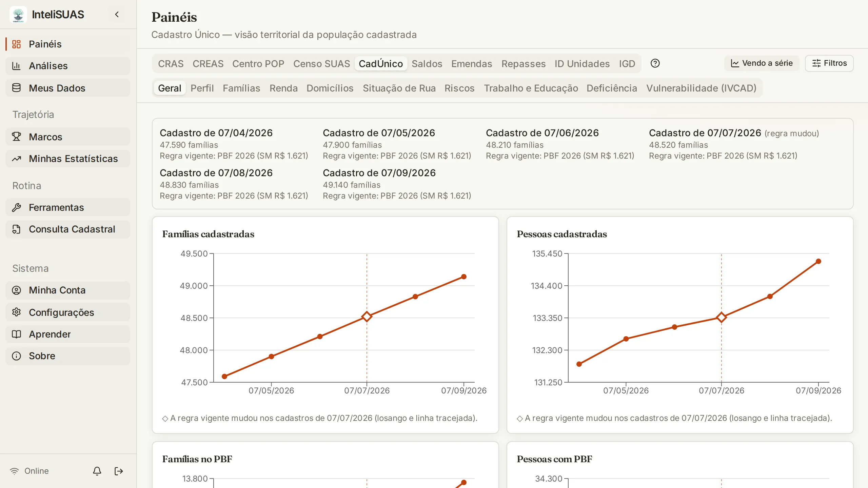Select the Vulnerabilidade (IVCAD) sub-tab
Viewport: 868px width, 488px height.
[x=701, y=88]
